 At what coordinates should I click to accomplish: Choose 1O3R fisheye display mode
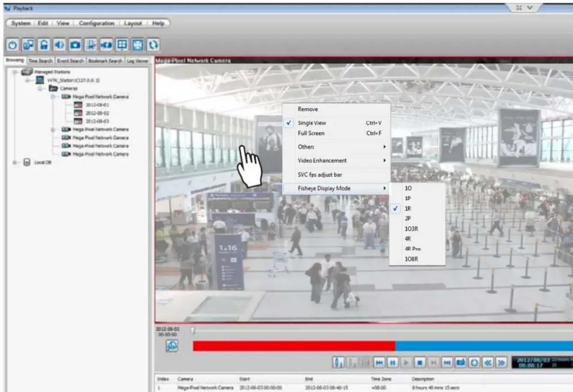pyautogui.click(x=417, y=229)
